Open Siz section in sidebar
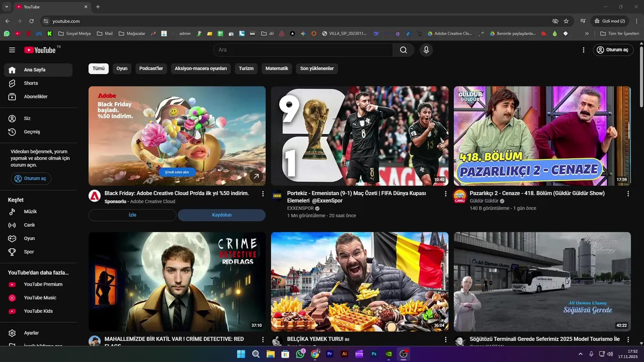644x362 pixels. click(x=38, y=119)
